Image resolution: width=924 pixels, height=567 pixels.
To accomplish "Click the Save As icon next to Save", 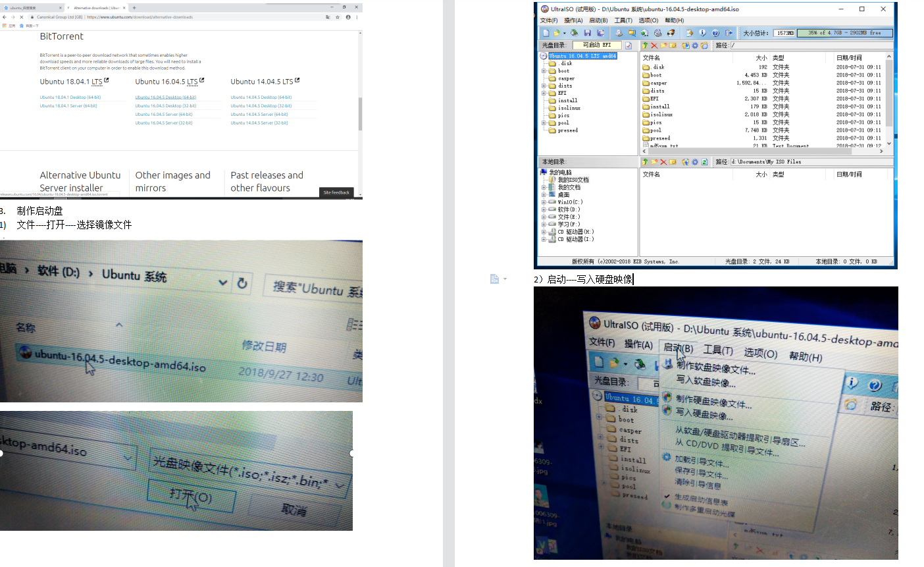I will [600, 33].
